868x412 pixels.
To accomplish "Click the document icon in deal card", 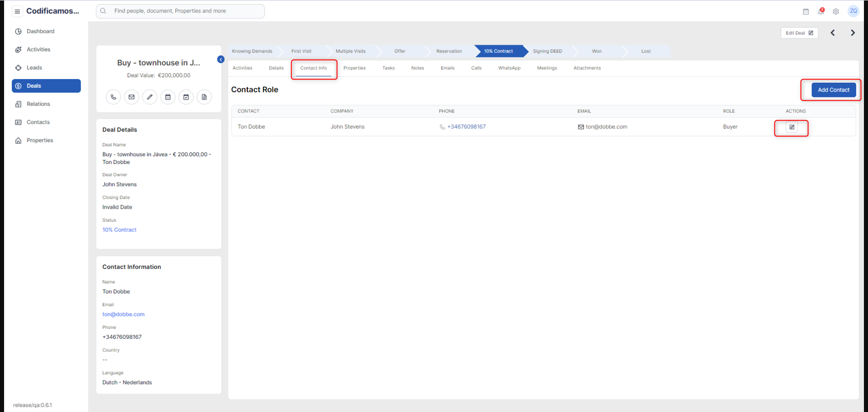I will click(204, 97).
